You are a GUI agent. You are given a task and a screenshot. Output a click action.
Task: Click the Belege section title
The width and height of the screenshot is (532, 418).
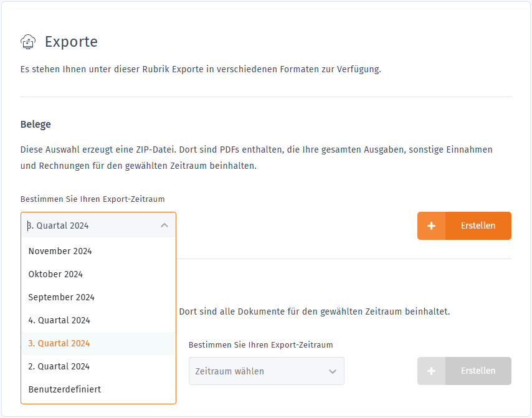click(x=36, y=124)
